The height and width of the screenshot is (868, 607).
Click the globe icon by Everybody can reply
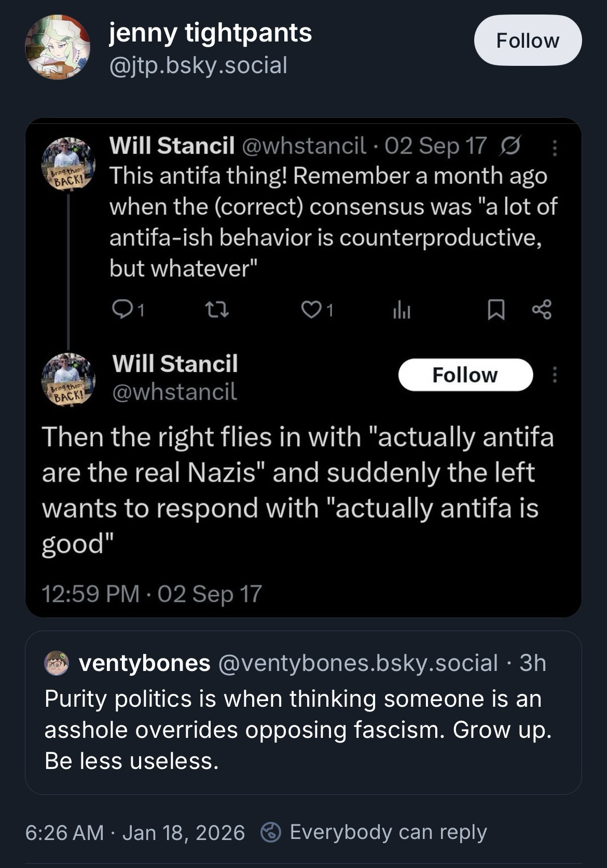271,832
